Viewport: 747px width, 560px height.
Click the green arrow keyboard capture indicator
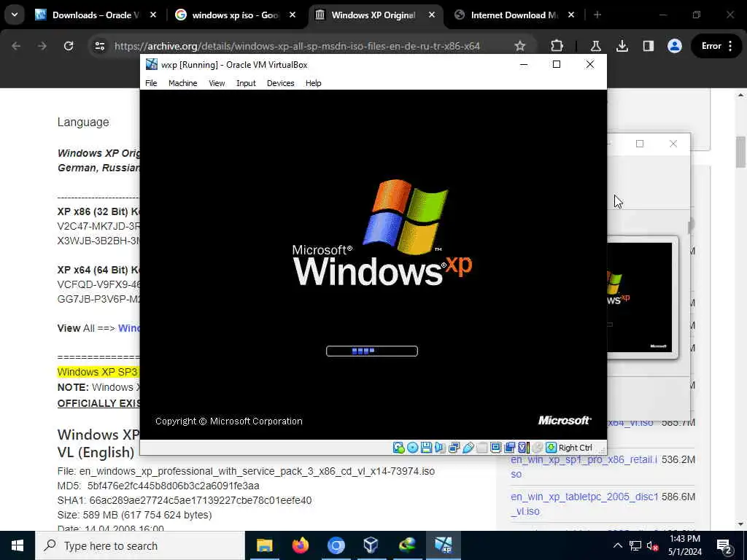[x=551, y=448]
